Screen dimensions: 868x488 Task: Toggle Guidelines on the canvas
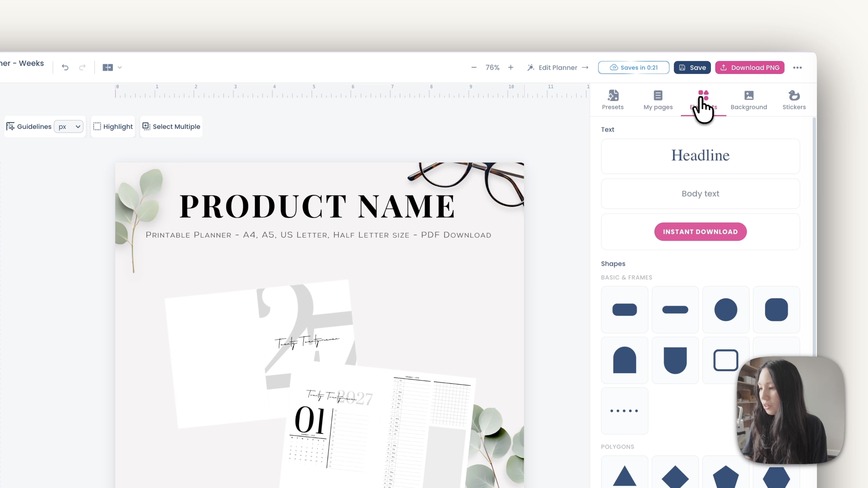29,127
